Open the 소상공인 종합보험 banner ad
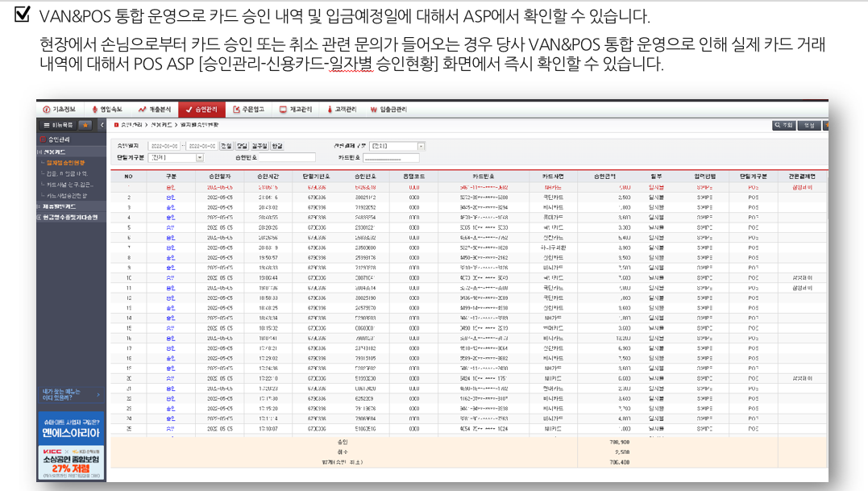The width and height of the screenshot is (868, 491). coord(71,465)
